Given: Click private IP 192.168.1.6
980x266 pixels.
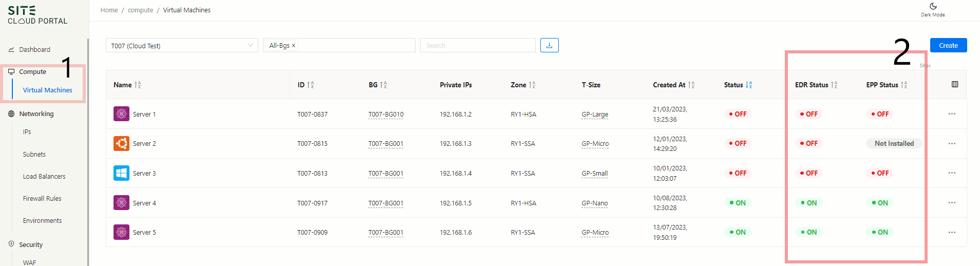Looking at the screenshot, I should coord(456,232).
